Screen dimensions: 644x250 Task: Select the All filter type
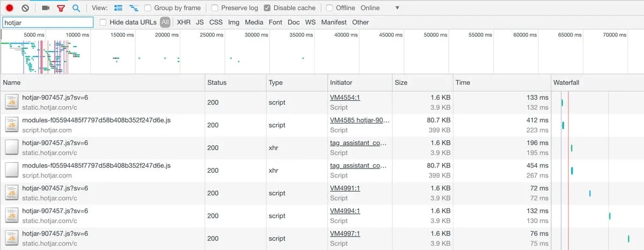[x=165, y=22]
